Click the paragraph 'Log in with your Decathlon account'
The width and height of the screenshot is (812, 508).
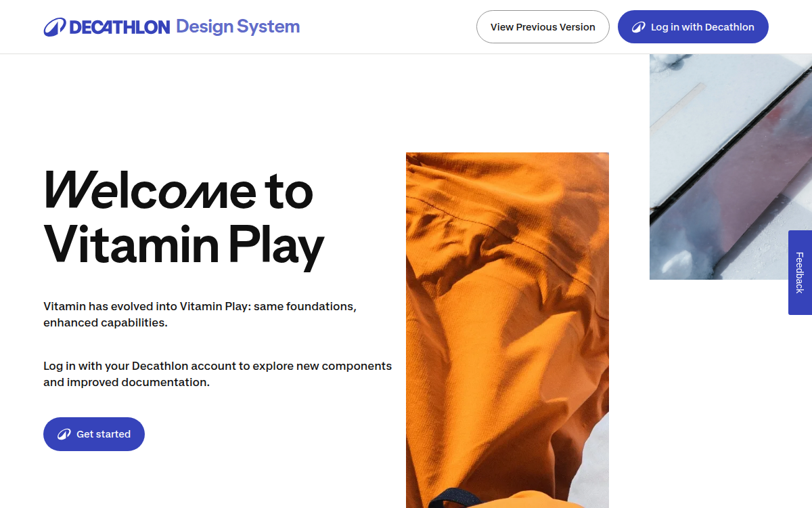point(218,374)
